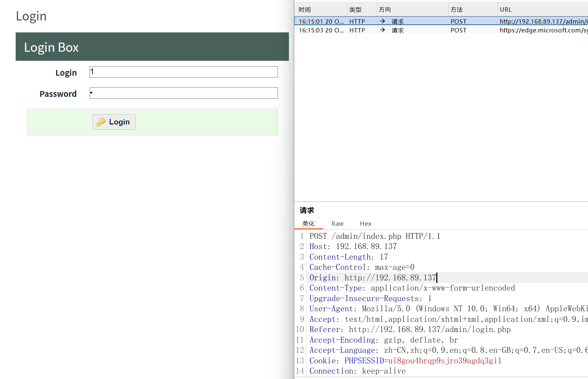Viewport: 588px width, 379px height.
Task: Select the request row to 192.168.89.137/admin
Action: point(441,21)
